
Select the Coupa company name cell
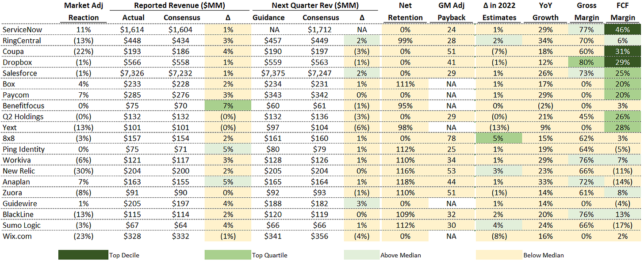click(12, 51)
